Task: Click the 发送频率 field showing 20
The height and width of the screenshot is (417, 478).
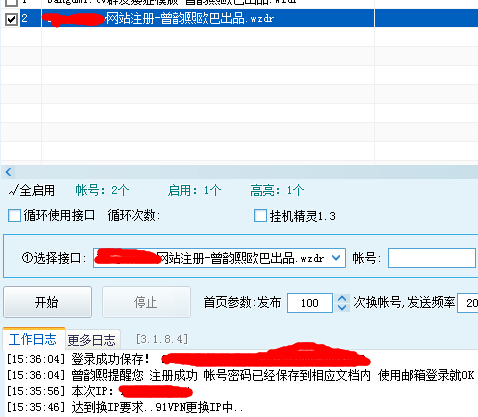Action: (468, 303)
